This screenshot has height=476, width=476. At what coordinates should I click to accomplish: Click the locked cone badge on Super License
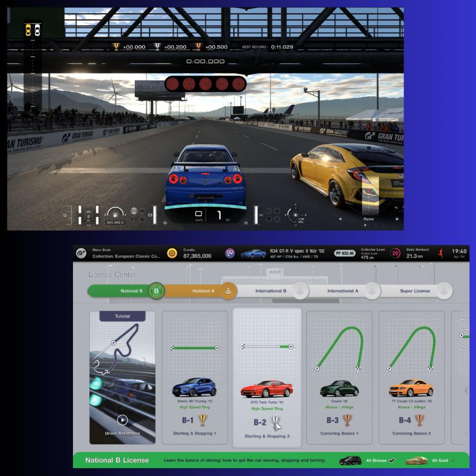click(x=444, y=291)
